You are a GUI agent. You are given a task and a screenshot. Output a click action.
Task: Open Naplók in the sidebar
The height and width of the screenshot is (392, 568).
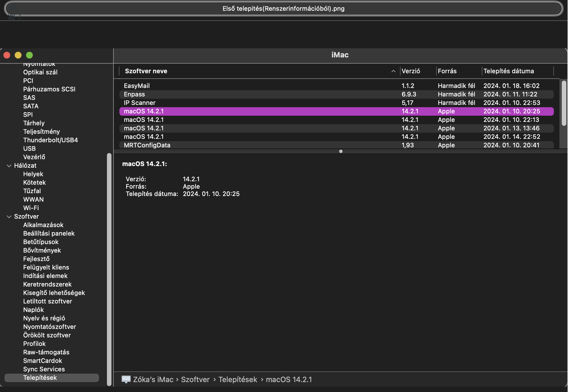click(33, 310)
